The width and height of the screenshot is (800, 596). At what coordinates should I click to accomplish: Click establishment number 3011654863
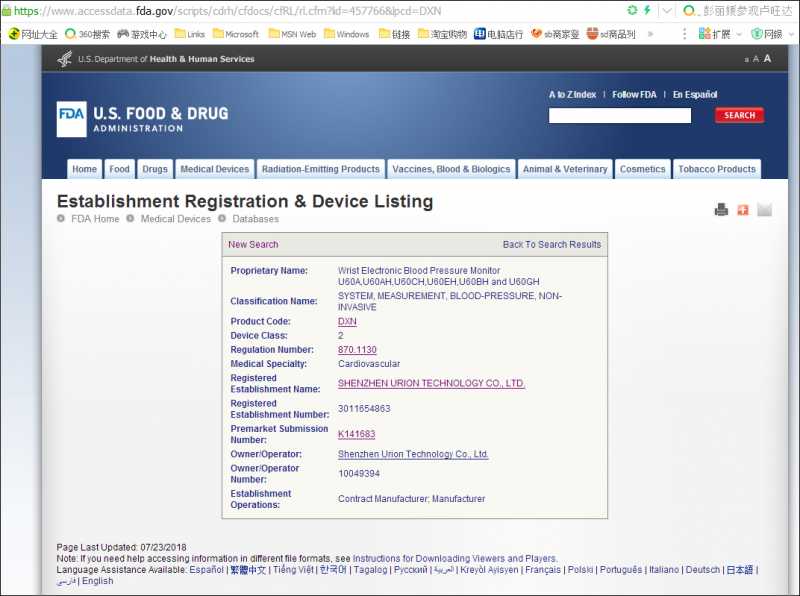pos(364,409)
